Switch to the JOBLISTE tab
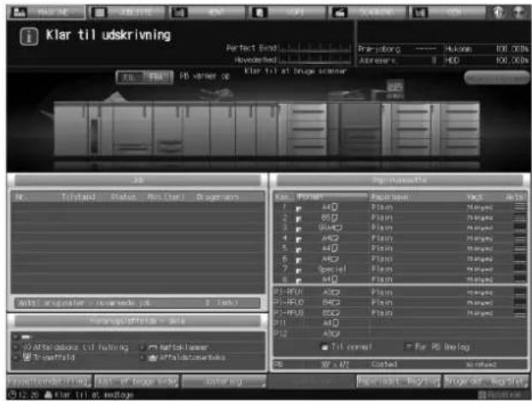Image resolution: width=532 pixels, height=401 pixels. click(126, 13)
